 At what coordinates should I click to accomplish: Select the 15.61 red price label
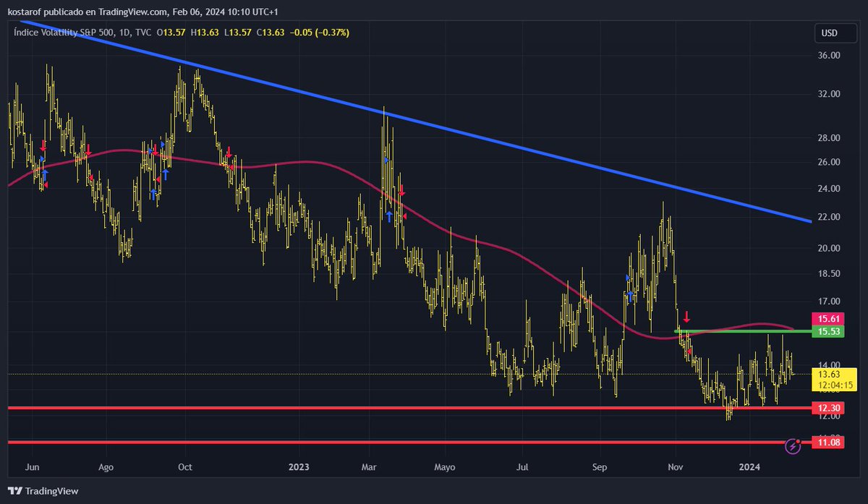(x=827, y=319)
